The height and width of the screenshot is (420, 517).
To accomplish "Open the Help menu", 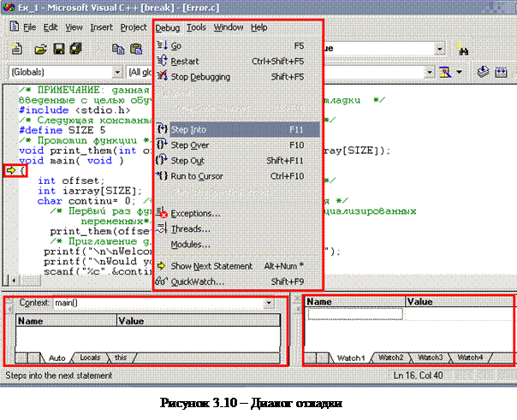I will click(258, 27).
